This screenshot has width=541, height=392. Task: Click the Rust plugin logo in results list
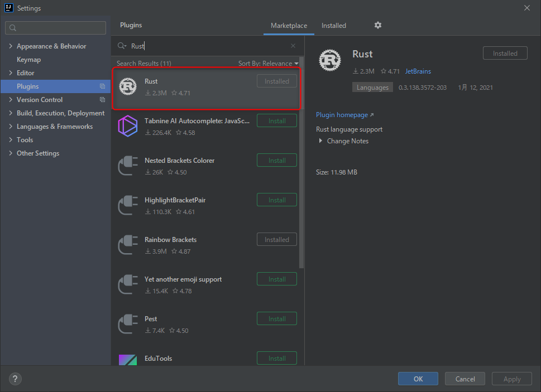click(x=128, y=86)
